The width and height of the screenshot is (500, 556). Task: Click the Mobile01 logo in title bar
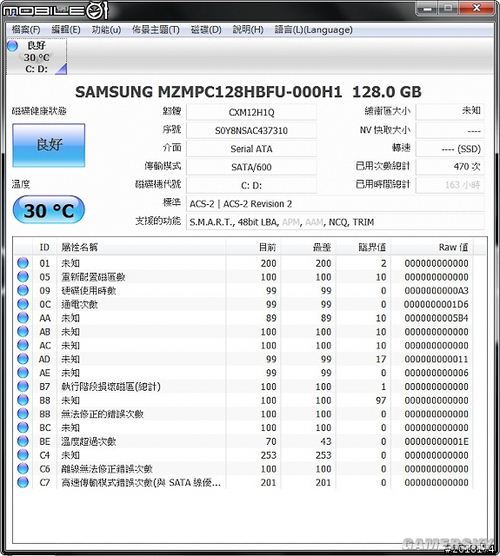pyautogui.click(x=55, y=11)
